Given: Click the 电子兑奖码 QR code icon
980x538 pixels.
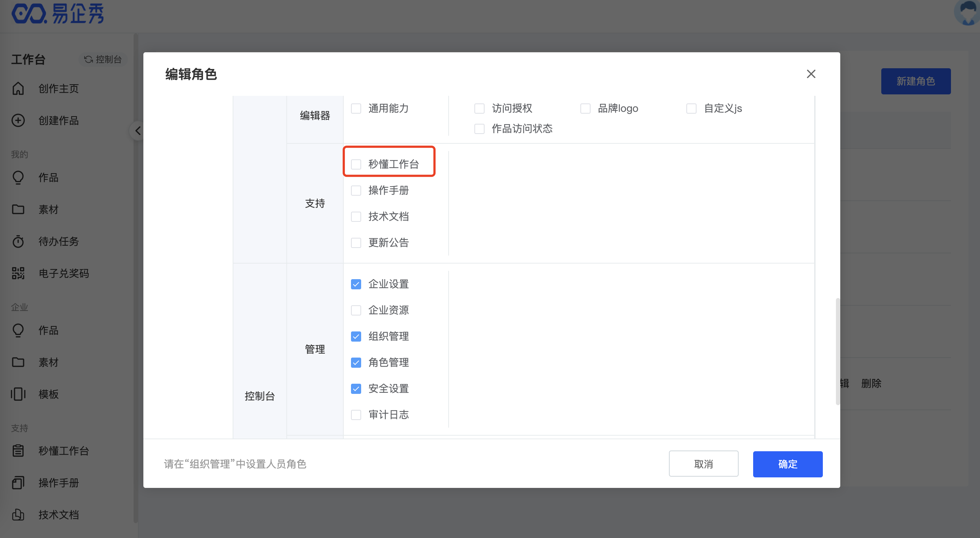Looking at the screenshot, I should pos(18,273).
